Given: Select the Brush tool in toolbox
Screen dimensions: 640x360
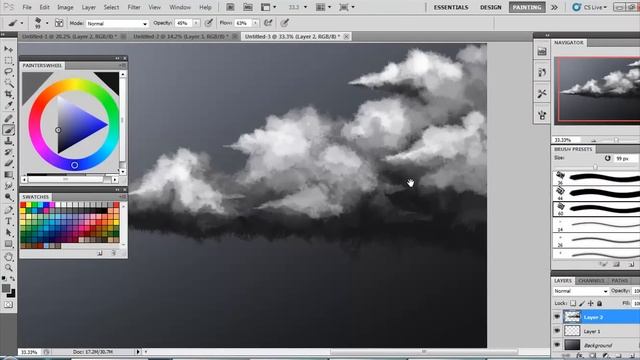Looking at the screenshot, I should [x=8, y=130].
